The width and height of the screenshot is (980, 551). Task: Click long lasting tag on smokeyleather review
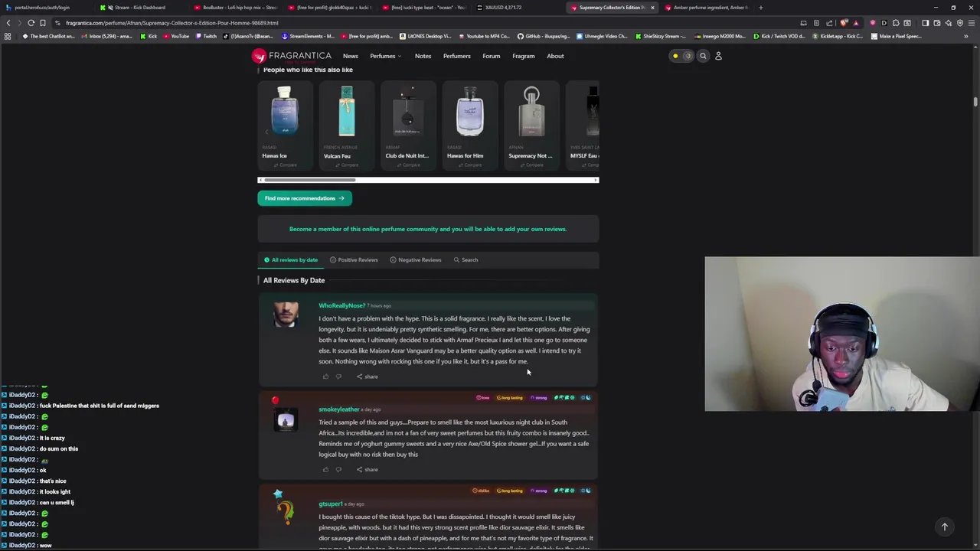[x=510, y=398]
